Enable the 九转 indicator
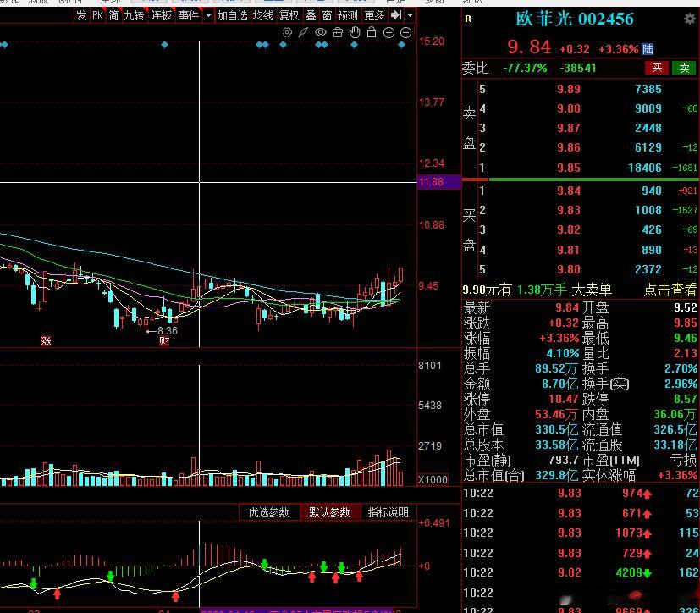The width and height of the screenshot is (700, 613). click(134, 15)
